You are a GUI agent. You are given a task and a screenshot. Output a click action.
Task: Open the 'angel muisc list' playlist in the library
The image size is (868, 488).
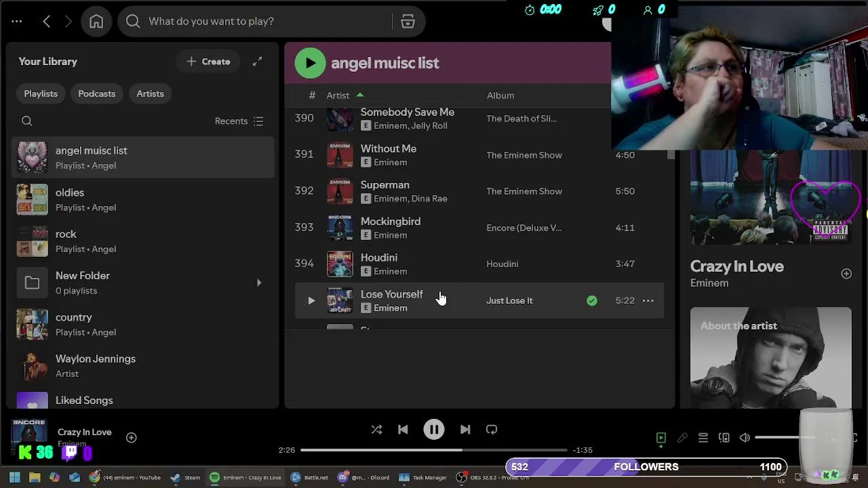[x=143, y=157]
